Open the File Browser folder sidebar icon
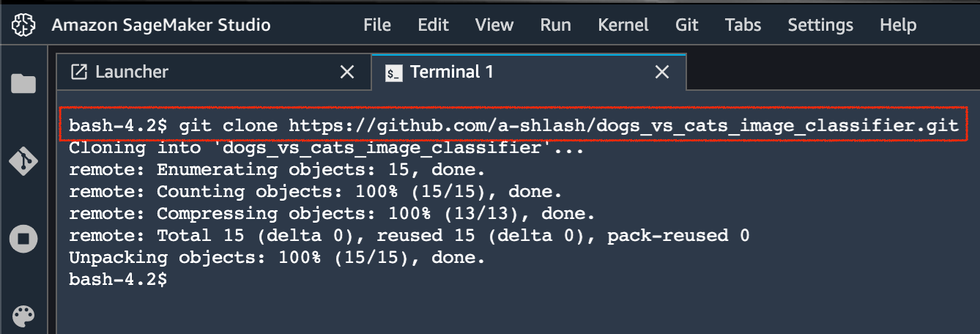The image size is (980, 334). point(23,84)
